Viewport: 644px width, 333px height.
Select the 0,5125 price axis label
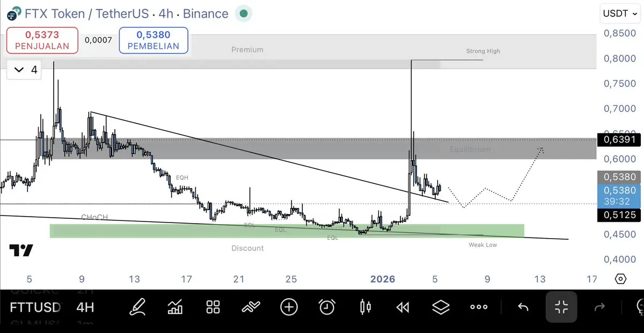(x=619, y=215)
